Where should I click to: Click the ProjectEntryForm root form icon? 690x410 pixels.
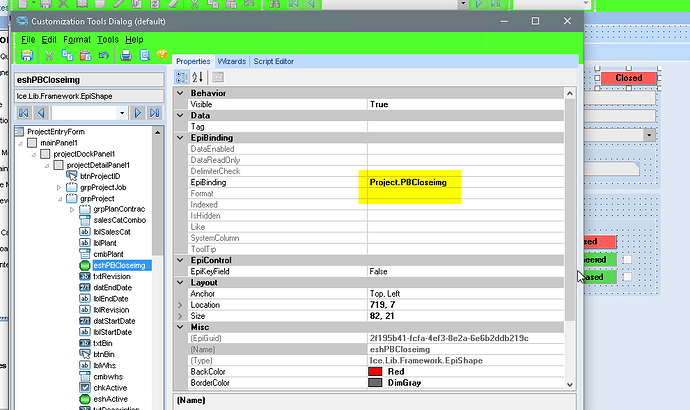19,131
